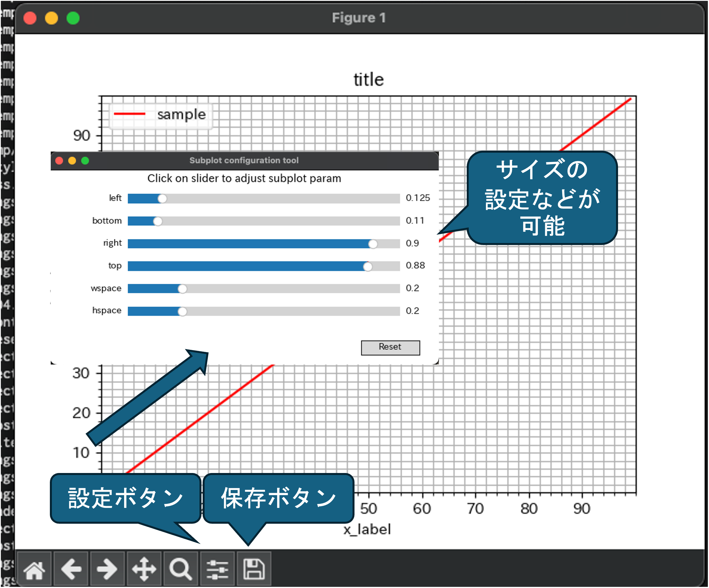
Task: Click the forward arrow in the navigation toolbar
Action: tap(108, 569)
